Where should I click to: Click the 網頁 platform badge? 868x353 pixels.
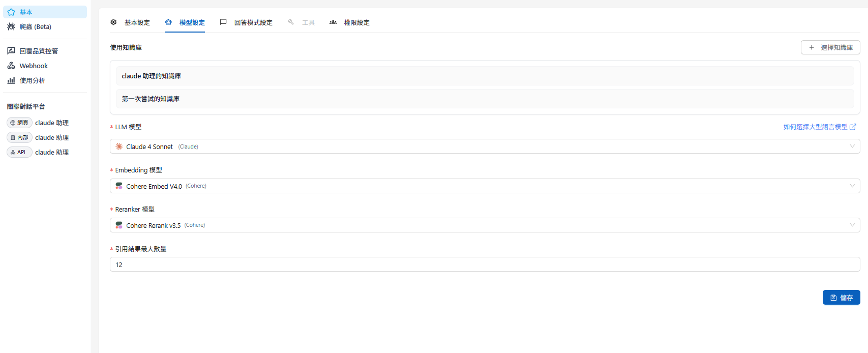[20, 123]
